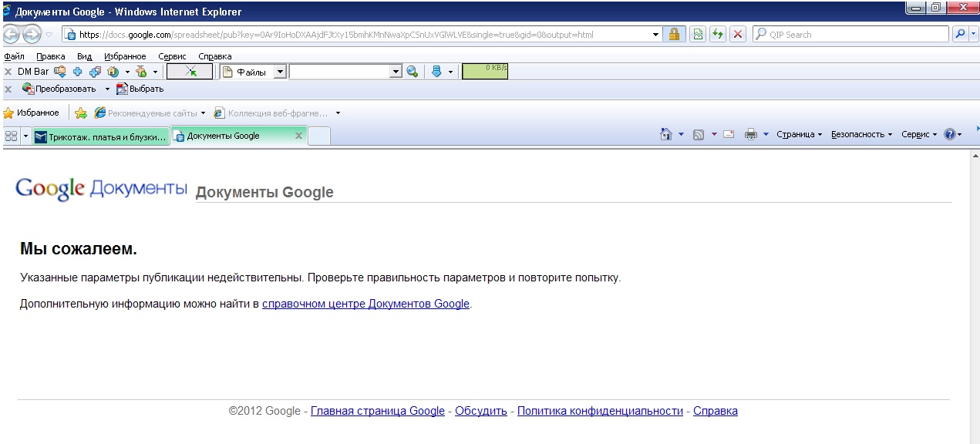Viewport: 980px width, 444px height.
Task: Click the DM Bar house icon
Action: pos(113,72)
